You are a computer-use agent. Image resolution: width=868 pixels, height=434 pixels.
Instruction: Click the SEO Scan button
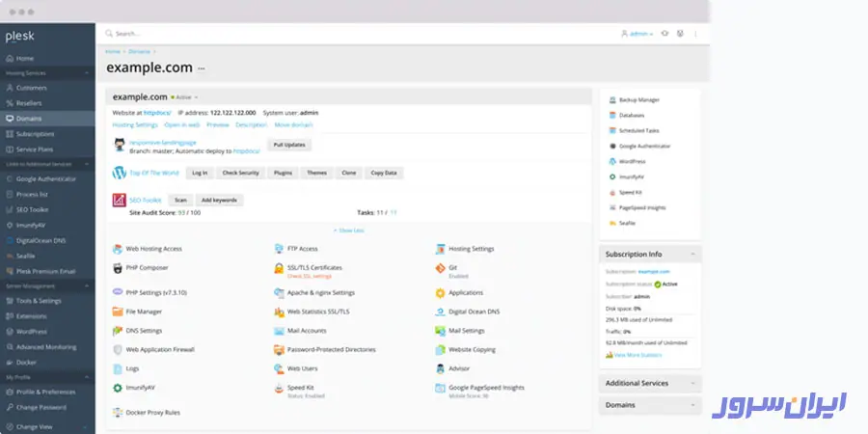180,200
